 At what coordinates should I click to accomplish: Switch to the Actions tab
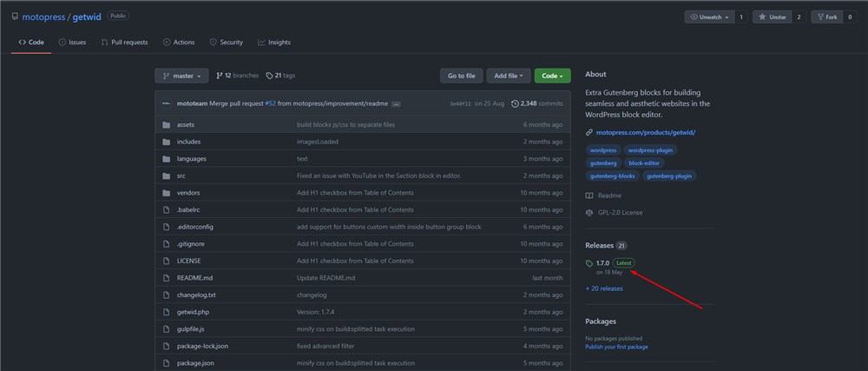pos(179,42)
